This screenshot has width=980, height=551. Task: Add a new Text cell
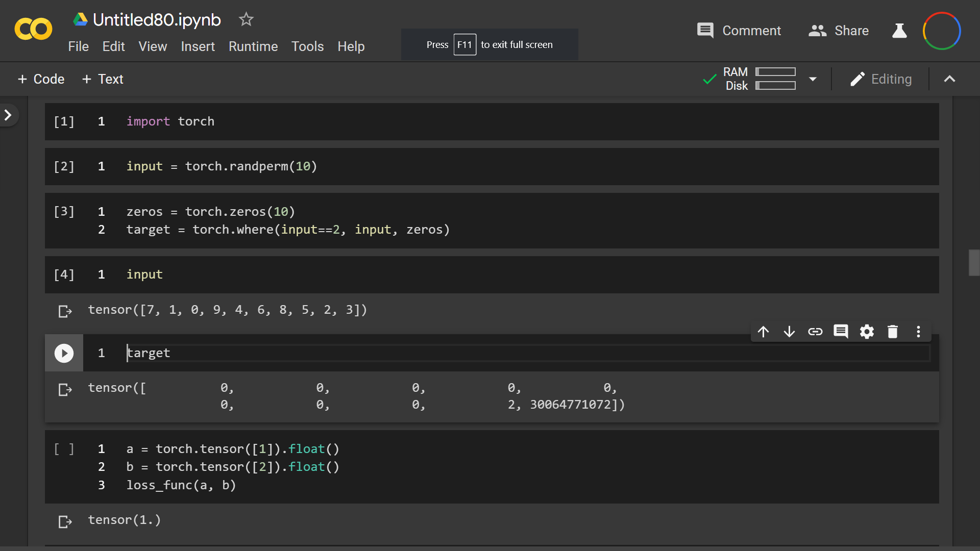103,79
